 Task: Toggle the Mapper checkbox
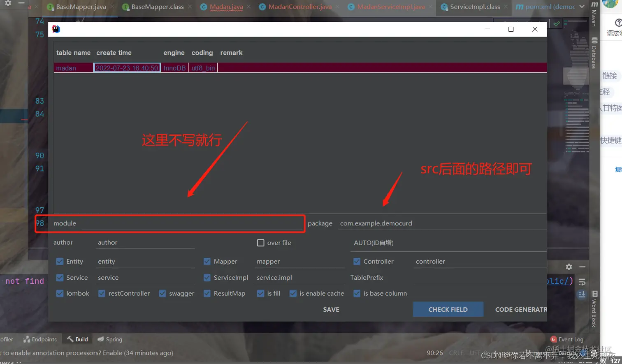[207, 262]
